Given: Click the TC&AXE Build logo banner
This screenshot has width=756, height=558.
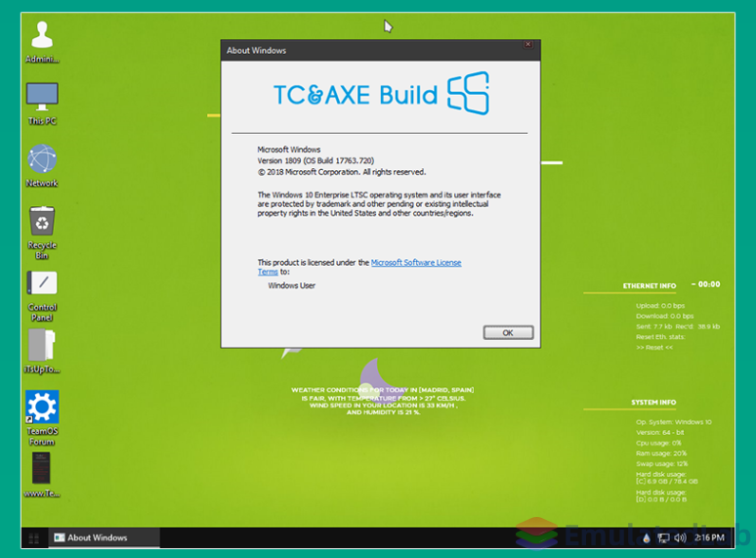Looking at the screenshot, I should pyautogui.click(x=381, y=94).
